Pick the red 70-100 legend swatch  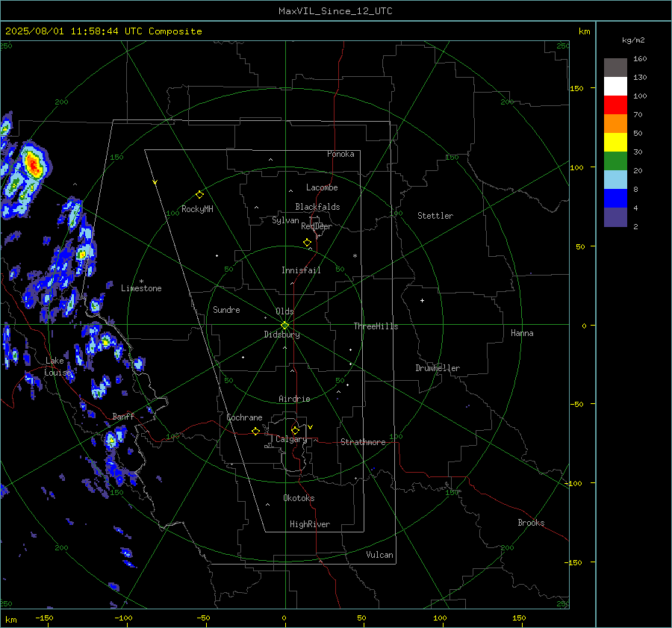click(615, 105)
